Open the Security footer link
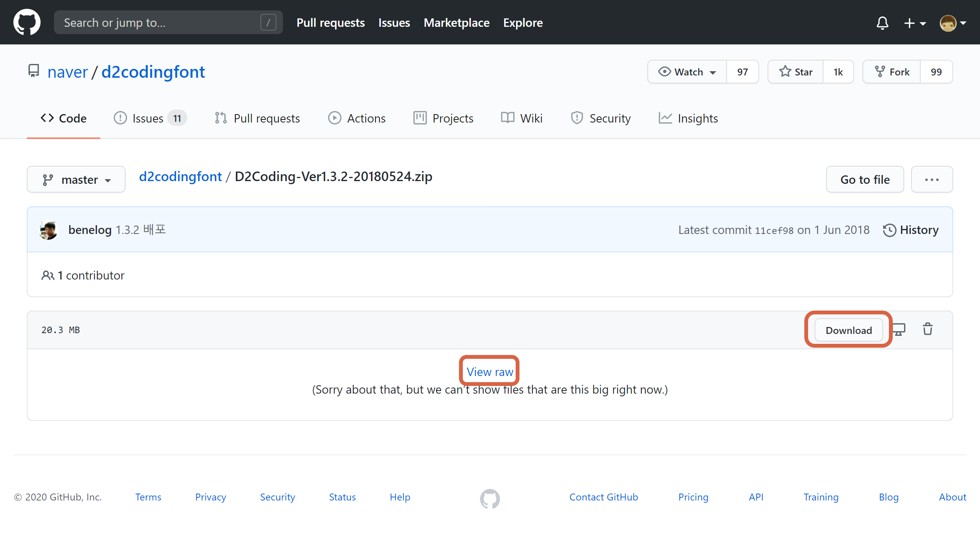 (x=278, y=497)
